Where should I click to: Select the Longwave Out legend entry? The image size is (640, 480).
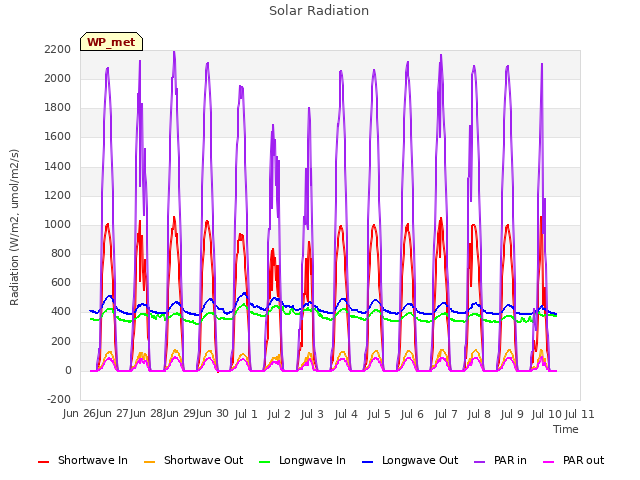[x=410, y=460]
